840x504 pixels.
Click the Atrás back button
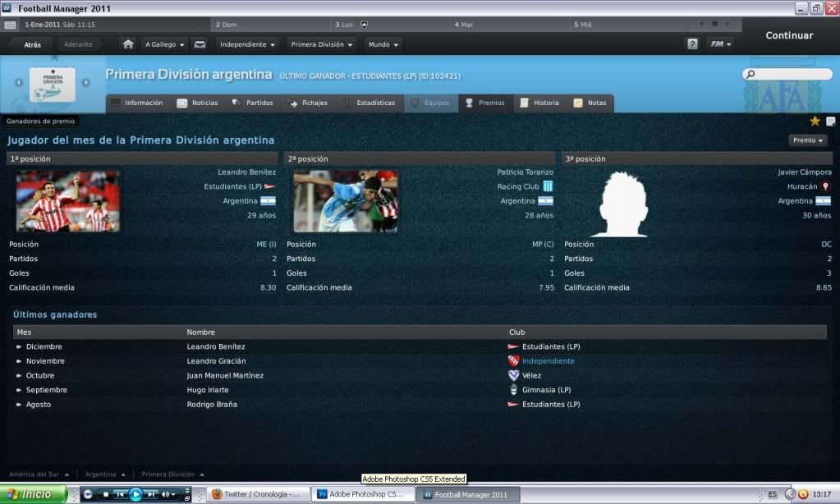32,44
